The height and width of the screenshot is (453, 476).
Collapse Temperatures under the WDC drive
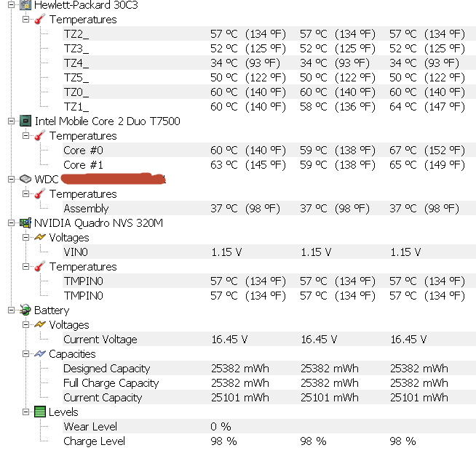[x=25, y=193]
